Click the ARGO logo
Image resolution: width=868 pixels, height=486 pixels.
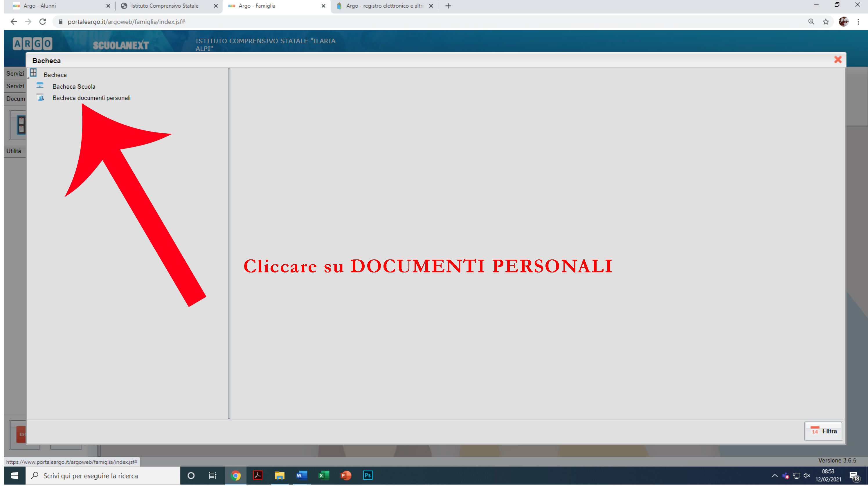[32, 44]
